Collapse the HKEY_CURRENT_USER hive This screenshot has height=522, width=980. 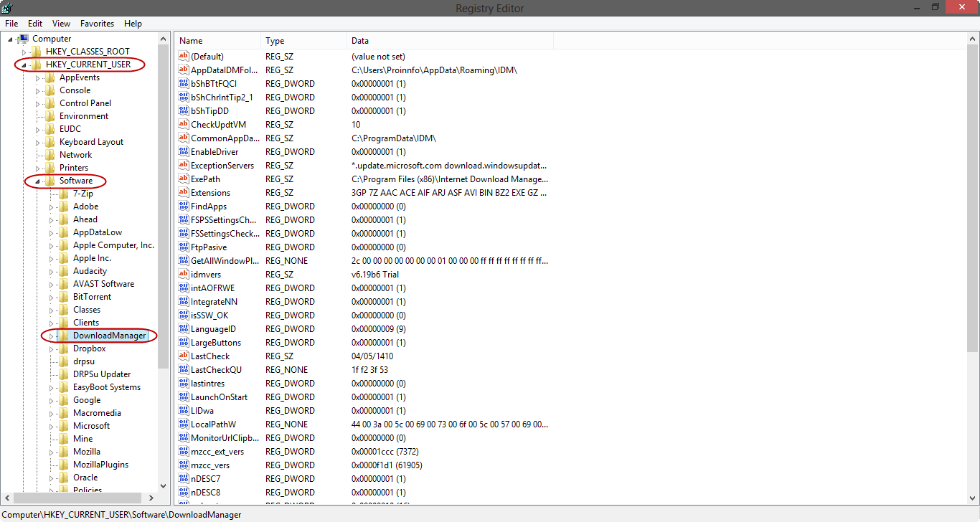(x=24, y=65)
